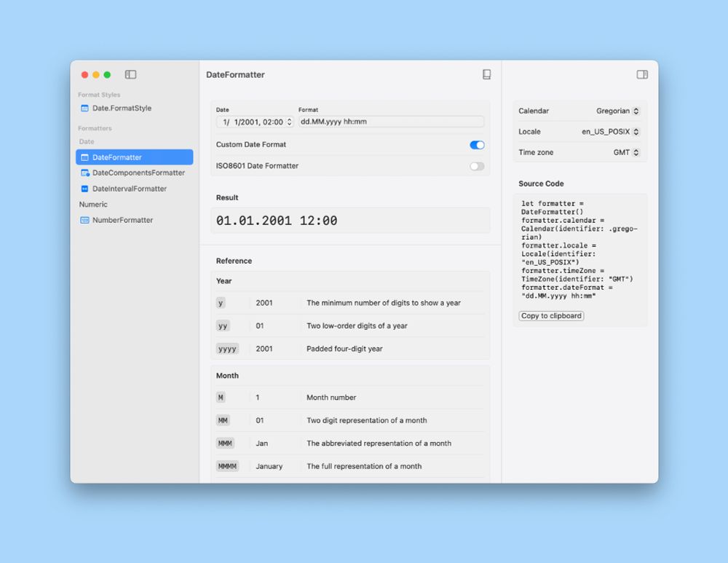Click the DateIntervalFormatter sidebar icon

tap(84, 189)
